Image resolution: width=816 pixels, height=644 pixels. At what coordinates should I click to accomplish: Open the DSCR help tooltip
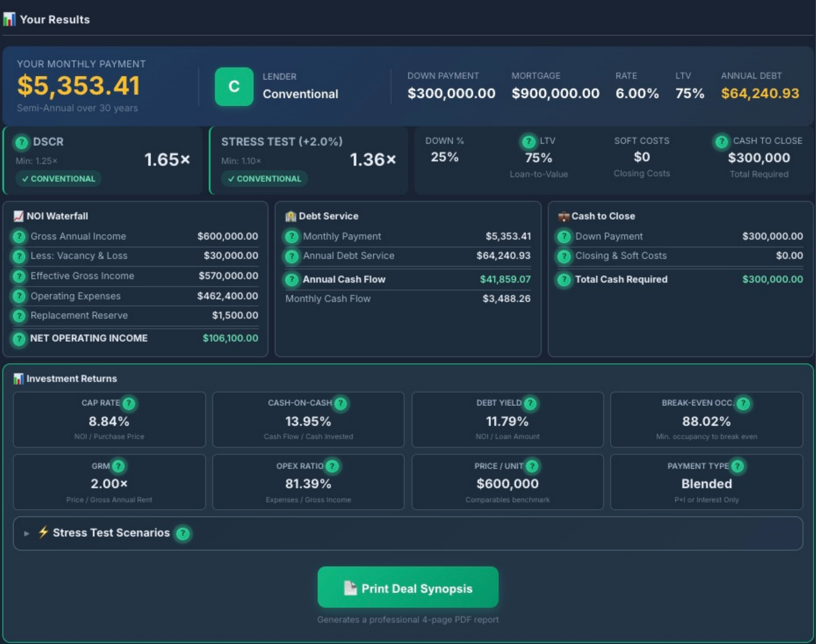21,143
